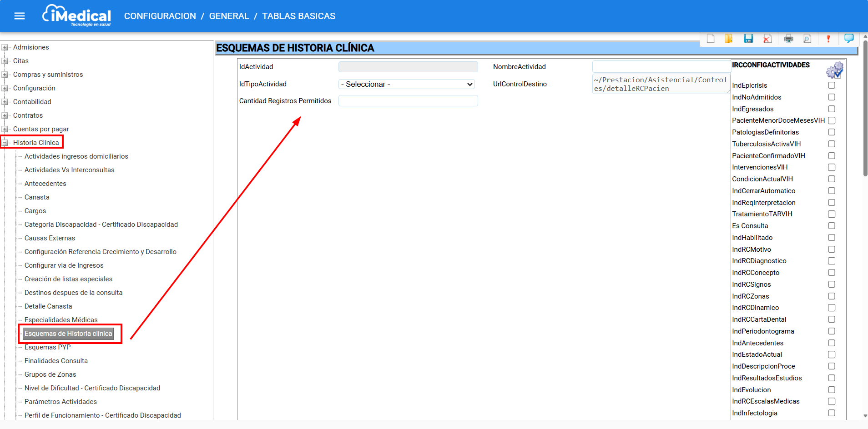Expand the Admisiones tree node
This screenshot has width=868, height=429.
tap(5, 47)
